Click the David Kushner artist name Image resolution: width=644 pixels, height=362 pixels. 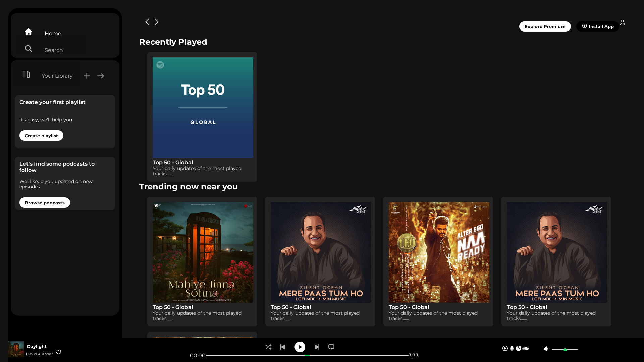40,354
